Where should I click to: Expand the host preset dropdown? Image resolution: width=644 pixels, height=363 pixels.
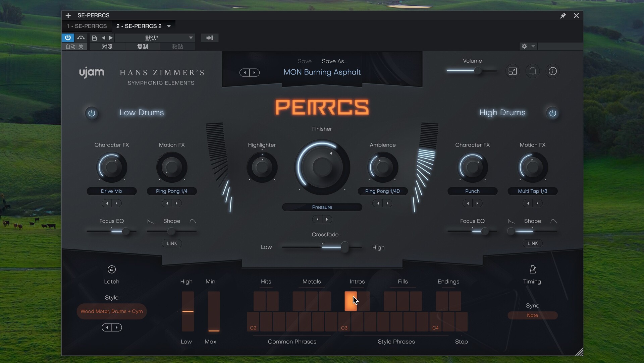(191, 38)
